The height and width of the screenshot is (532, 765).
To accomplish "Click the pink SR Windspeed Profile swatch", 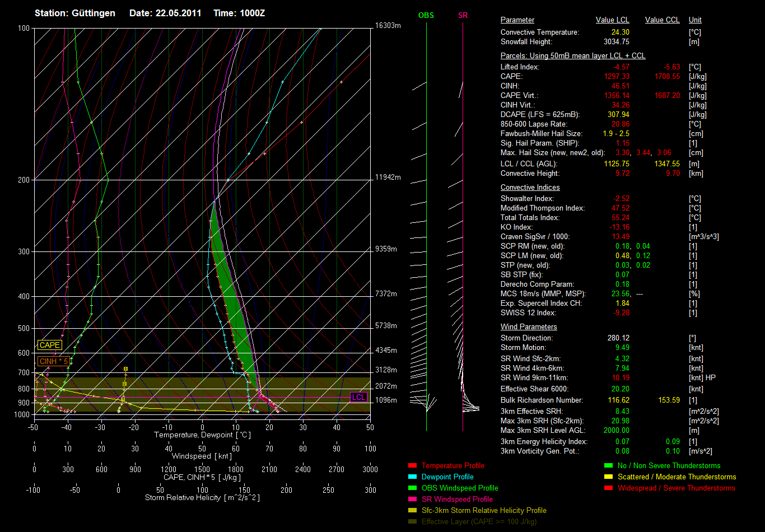I will 413,500.
